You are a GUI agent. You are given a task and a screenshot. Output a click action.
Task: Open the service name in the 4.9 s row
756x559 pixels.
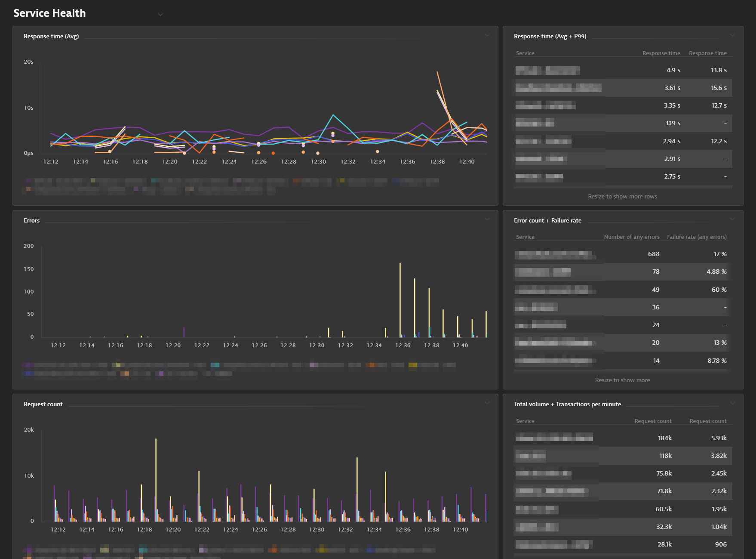[547, 71]
